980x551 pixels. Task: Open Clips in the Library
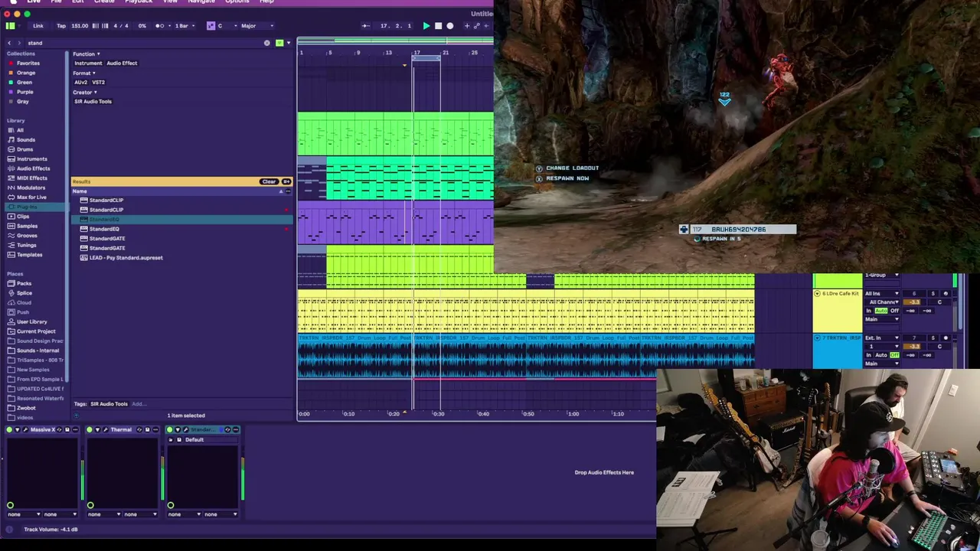tap(23, 217)
